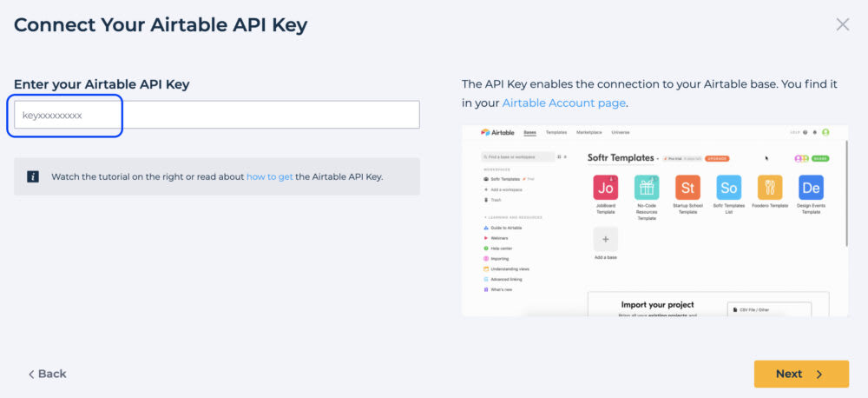This screenshot has width=868, height=398.
Task: Go Back to the previous step
Action: click(47, 375)
